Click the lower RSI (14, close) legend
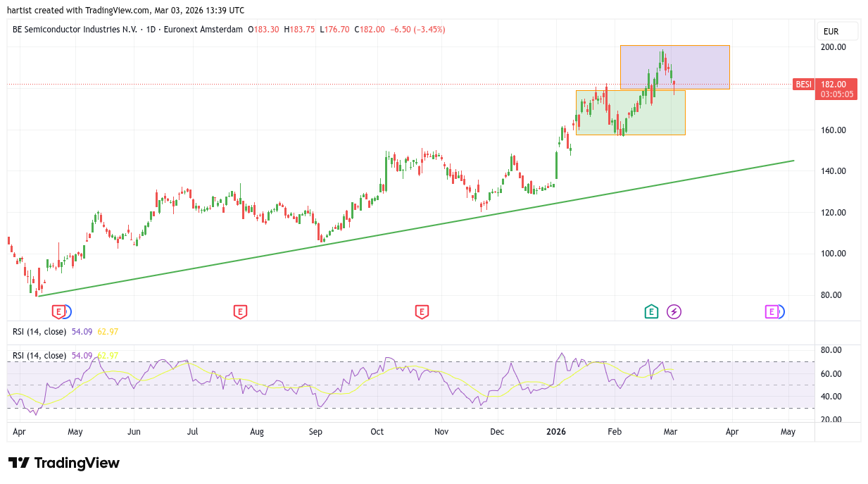The height and width of the screenshot is (484, 868). tap(39, 356)
